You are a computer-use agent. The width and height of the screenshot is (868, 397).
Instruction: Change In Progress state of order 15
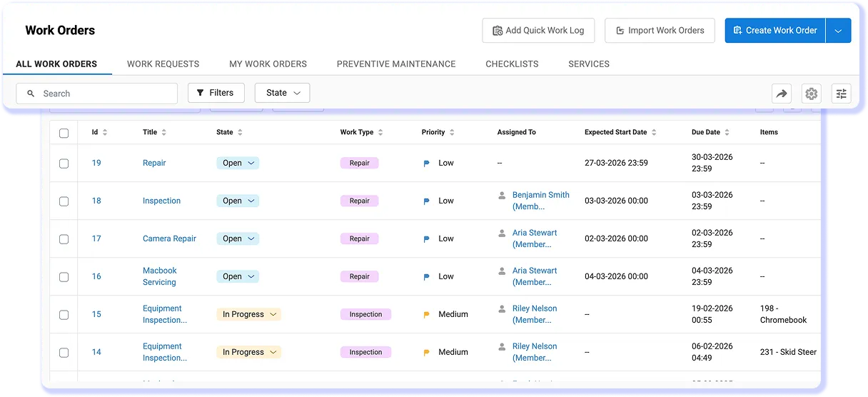coord(248,314)
